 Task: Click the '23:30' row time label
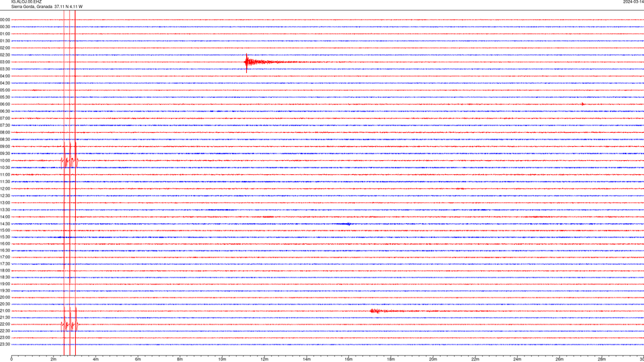(5, 345)
